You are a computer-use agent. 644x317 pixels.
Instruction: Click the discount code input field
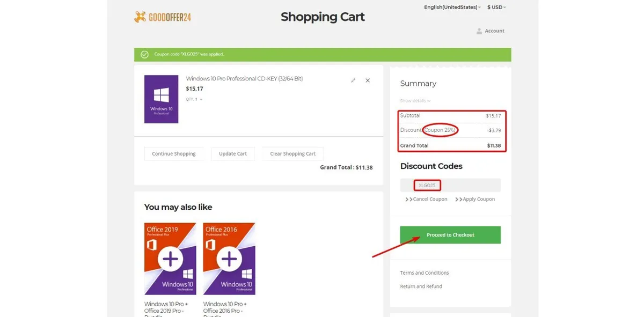click(x=450, y=186)
